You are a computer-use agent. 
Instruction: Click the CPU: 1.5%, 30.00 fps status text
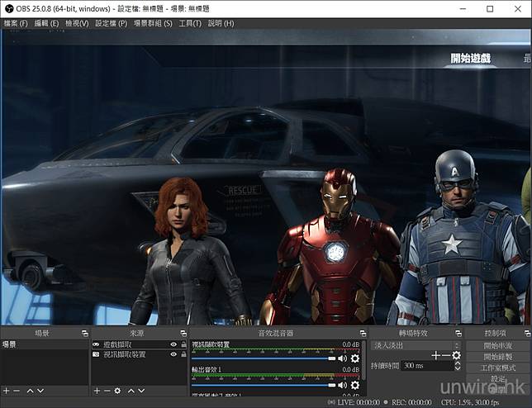click(x=470, y=402)
